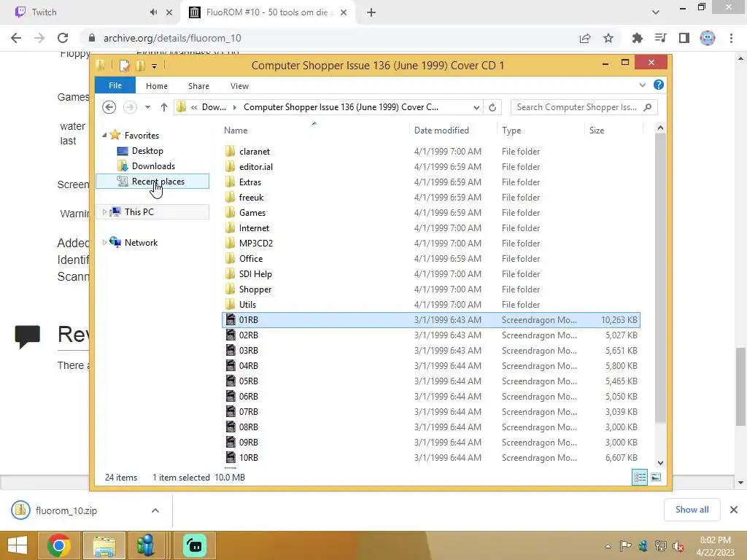The height and width of the screenshot is (560, 747).
Task: Open the Home ribbon tab
Action: (157, 86)
